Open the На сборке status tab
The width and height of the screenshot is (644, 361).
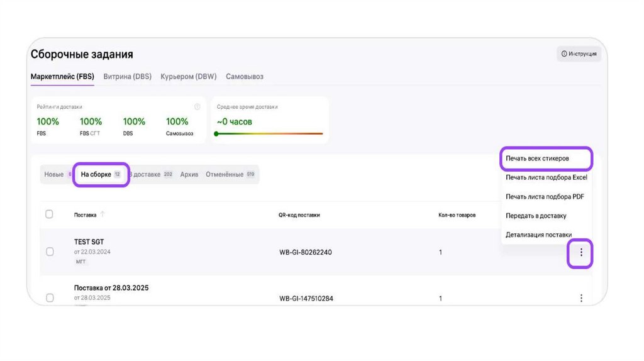(101, 174)
